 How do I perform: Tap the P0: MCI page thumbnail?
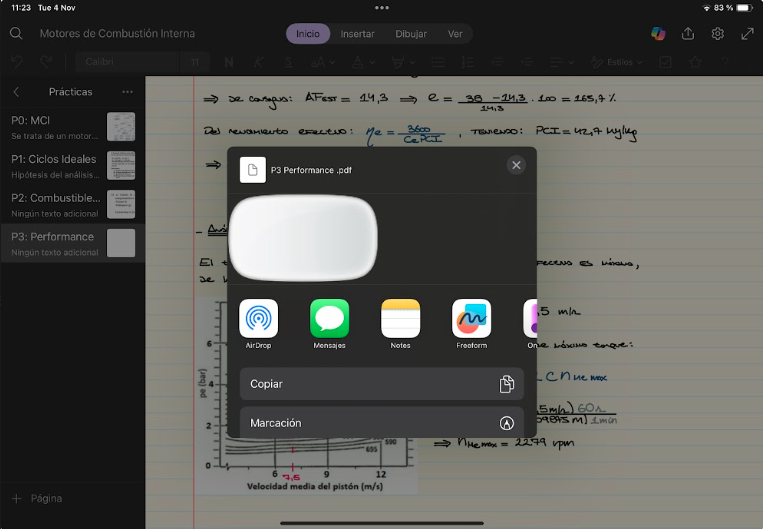pos(121,127)
